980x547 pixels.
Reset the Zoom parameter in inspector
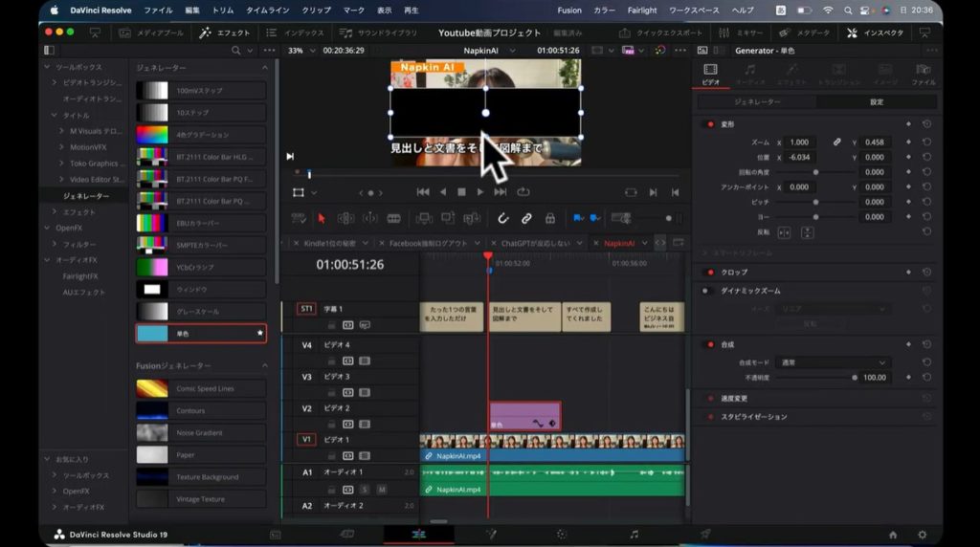tap(926, 142)
